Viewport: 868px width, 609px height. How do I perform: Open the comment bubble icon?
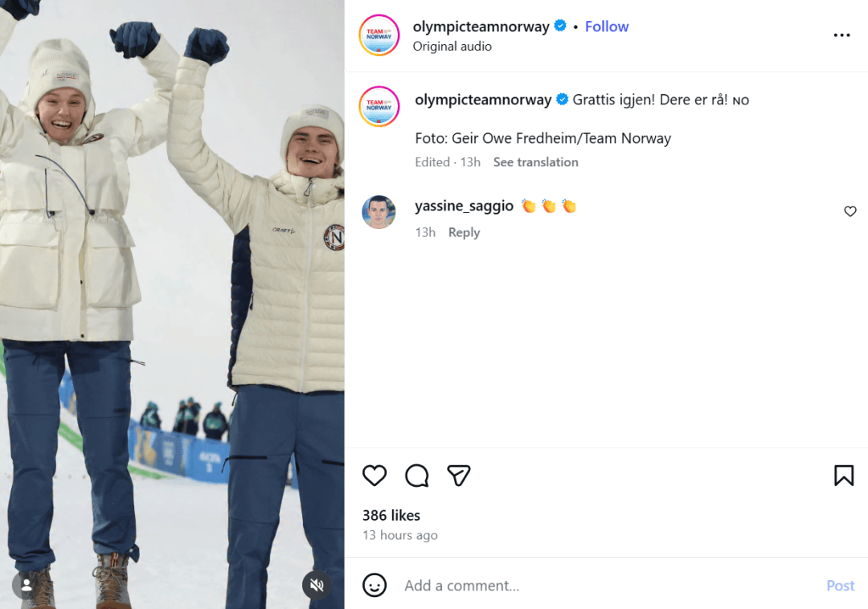[x=416, y=476]
